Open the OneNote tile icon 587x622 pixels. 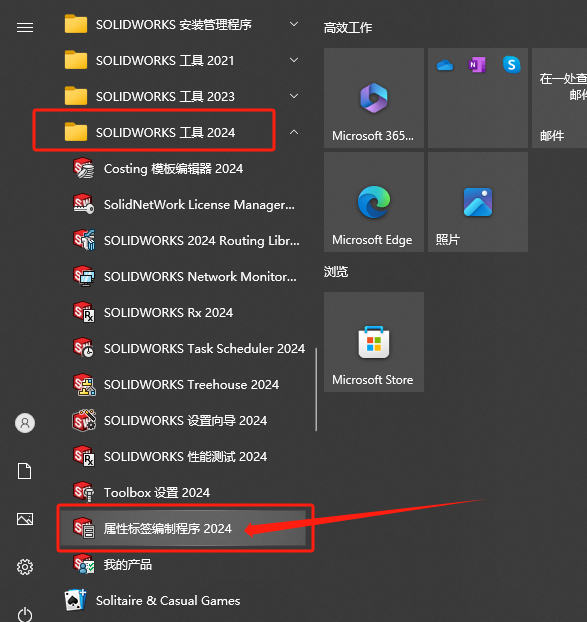point(477,65)
